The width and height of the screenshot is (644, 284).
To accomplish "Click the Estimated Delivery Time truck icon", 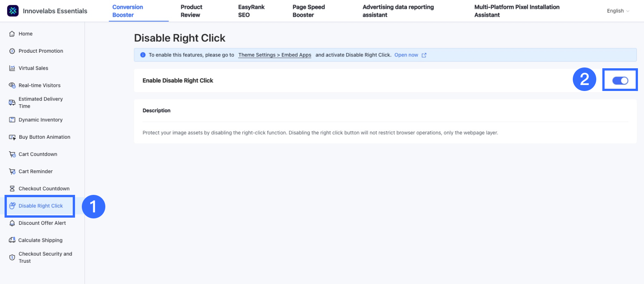I will [x=12, y=102].
